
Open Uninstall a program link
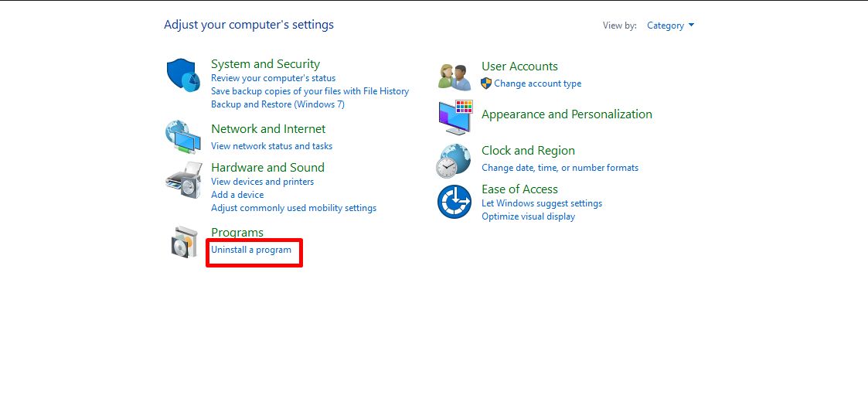[250, 250]
